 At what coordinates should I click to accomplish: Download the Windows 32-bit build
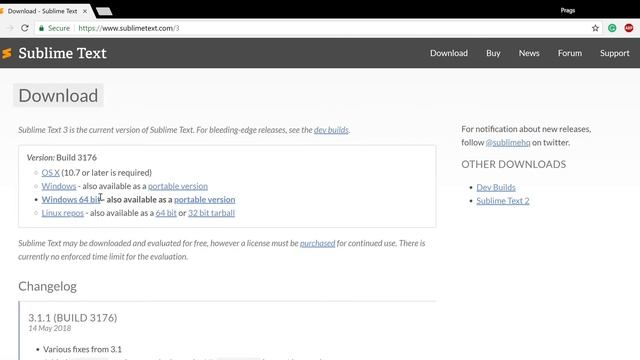click(58, 186)
